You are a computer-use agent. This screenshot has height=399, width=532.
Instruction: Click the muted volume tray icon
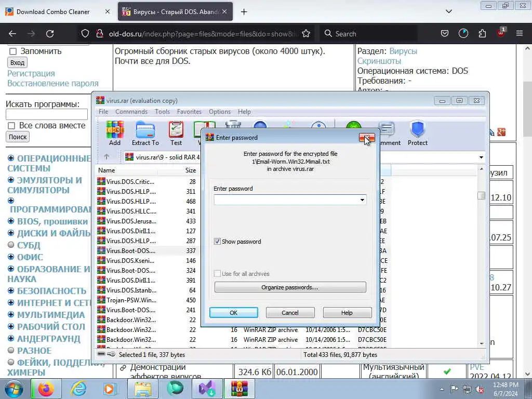[480, 389]
